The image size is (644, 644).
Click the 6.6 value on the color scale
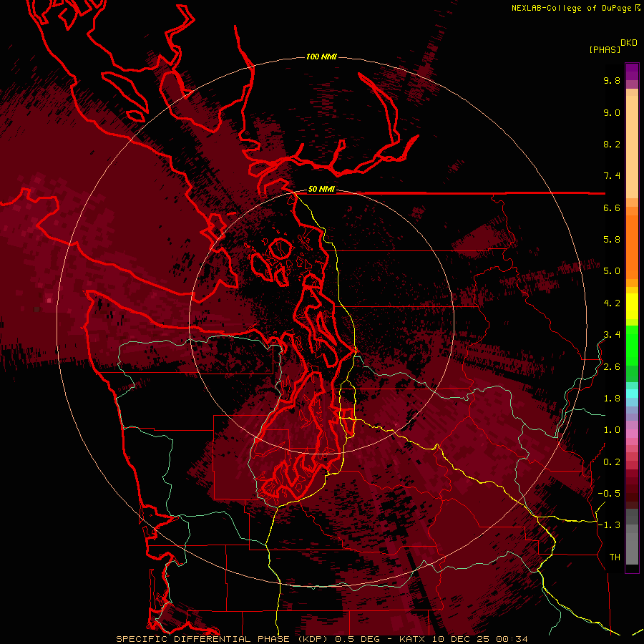click(612, 208)
